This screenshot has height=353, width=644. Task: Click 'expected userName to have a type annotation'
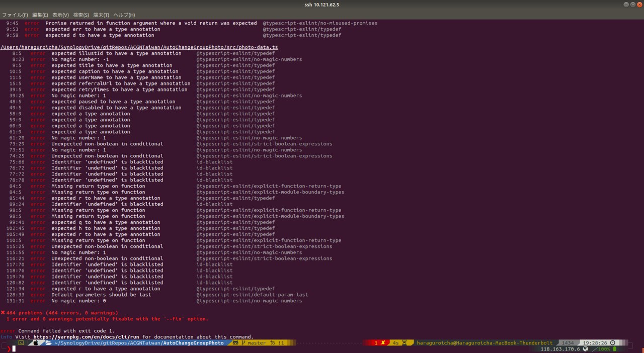[116, 77]
